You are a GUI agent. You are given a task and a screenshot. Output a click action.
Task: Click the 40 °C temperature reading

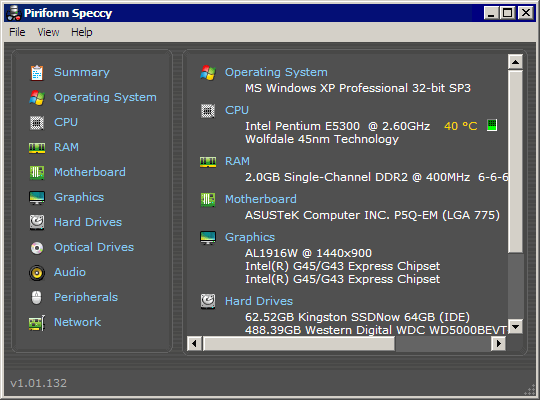[460, 126]
